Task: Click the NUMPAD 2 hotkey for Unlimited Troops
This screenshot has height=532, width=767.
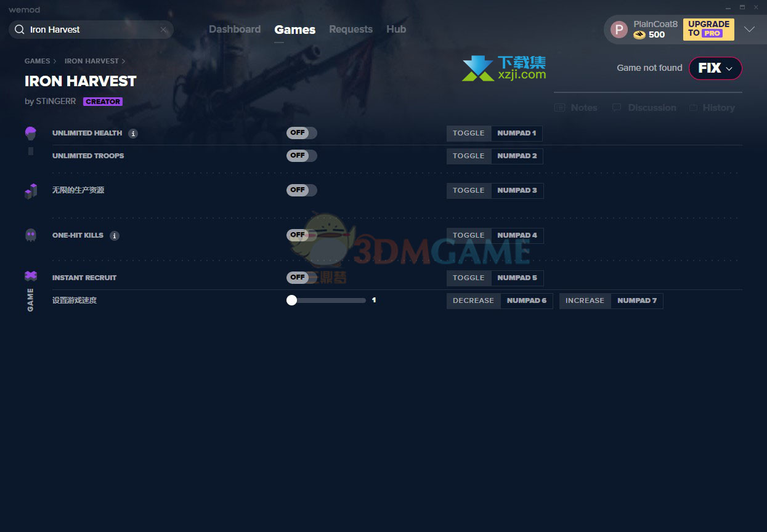Action: click(x=517, y=156)
